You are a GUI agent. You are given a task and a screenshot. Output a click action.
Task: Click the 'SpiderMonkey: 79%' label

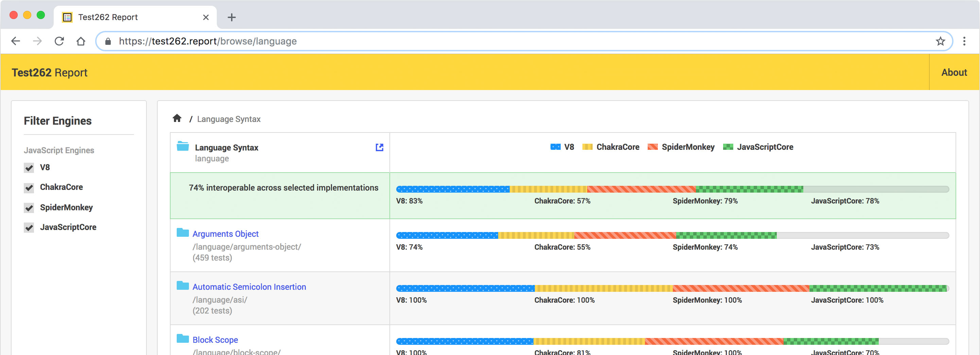tap(705, 201)
